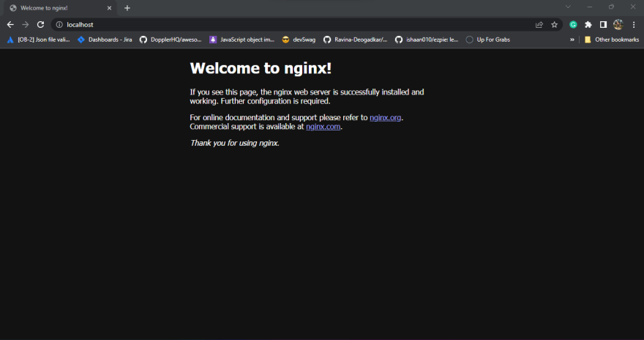Open the Other bookmarks folder

(612, 40)
